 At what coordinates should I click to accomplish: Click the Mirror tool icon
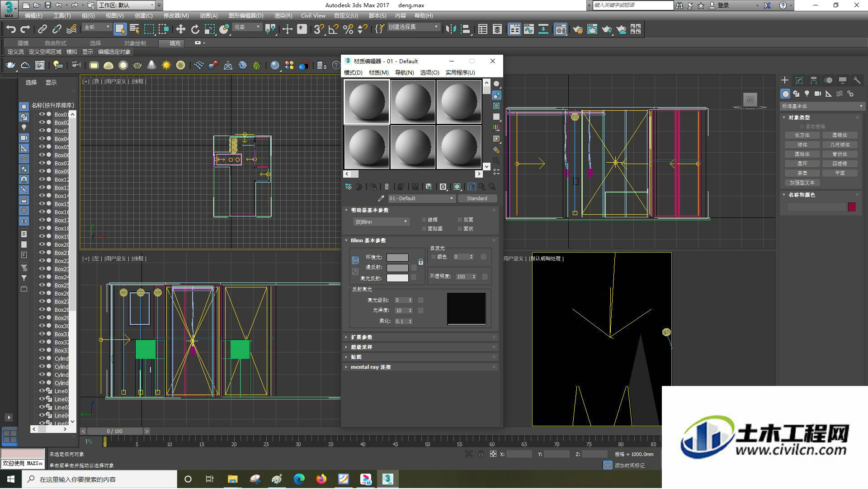click(451, 29)
